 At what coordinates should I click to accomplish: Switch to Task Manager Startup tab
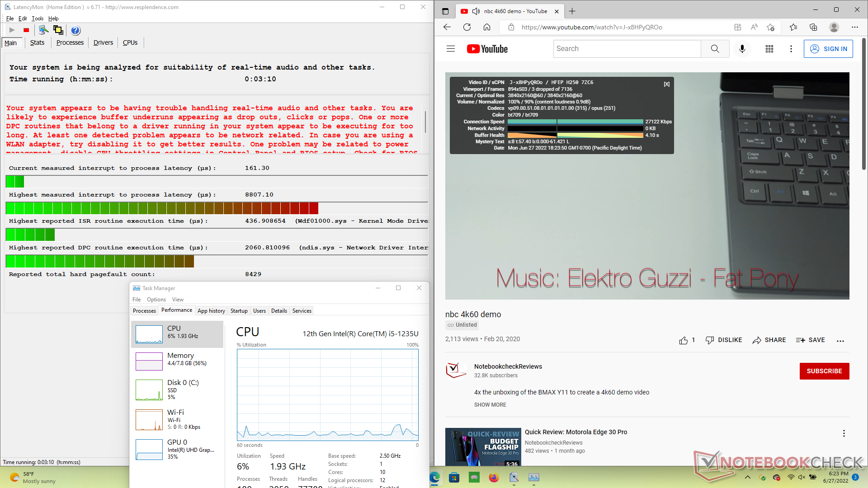(239, 311)
